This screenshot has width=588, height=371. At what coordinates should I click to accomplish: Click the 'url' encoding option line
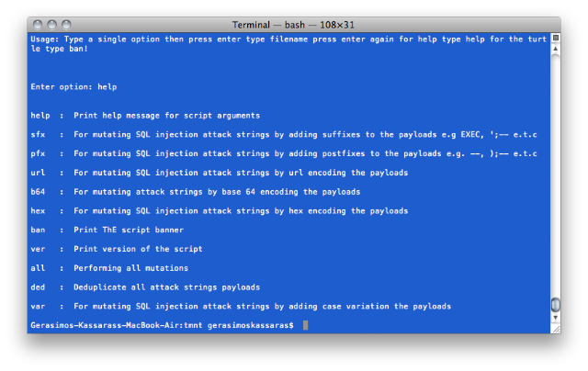(220, 173)
